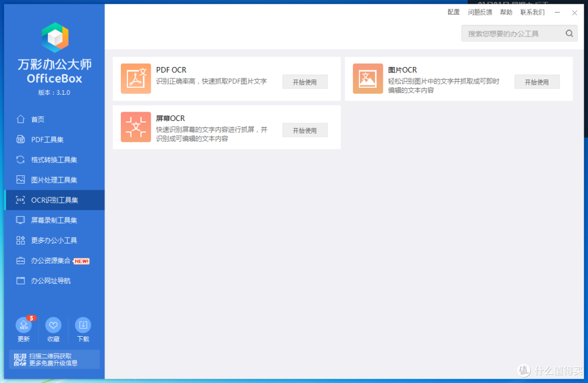This screenshot has width=588, height=383.
Task: Select the 图片OCR picture recognition icon
Action: point(367,78)
